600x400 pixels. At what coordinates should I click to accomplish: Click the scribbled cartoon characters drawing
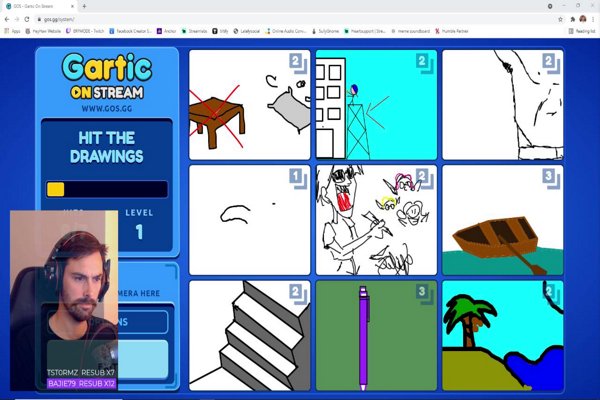pyautogui.click(x=376, y=220)
